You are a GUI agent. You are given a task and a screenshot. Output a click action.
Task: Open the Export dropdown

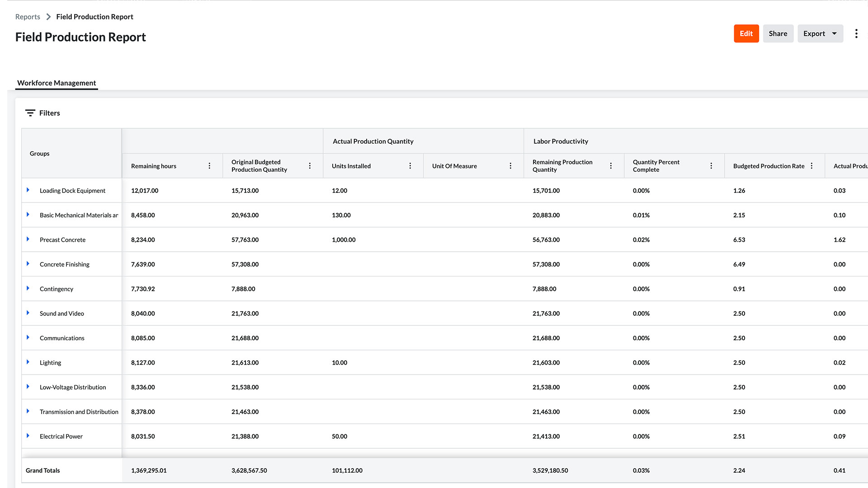(820, 33)
